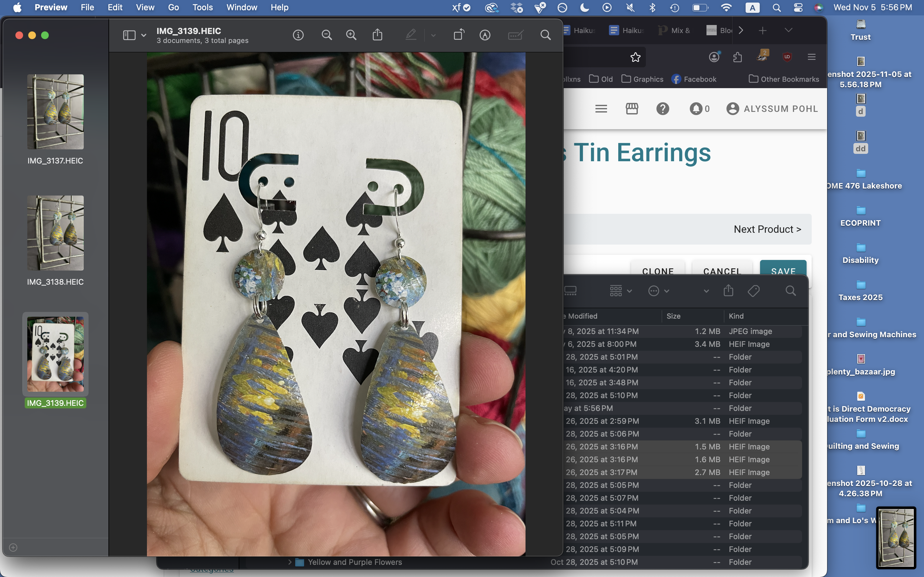The width and height of the screenshot is (924, 577).
Task: Toggle Wi-Fi icon in menu bar
Action: (x=726, y=7)
